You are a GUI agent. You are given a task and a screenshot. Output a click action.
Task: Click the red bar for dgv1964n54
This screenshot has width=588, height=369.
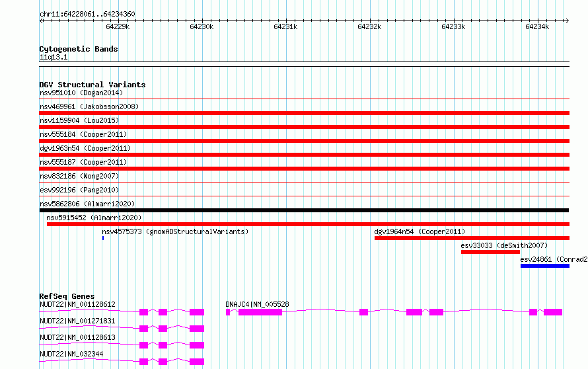[x=472, y=238]
